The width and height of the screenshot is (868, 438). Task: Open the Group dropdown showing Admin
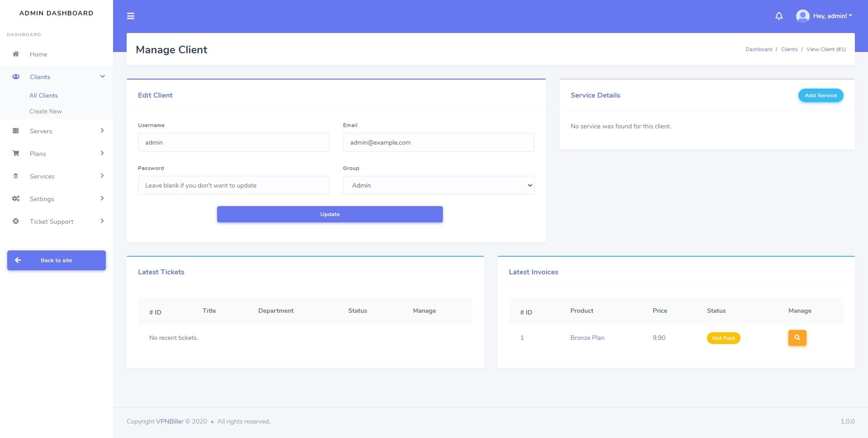[x=438, y=185]
